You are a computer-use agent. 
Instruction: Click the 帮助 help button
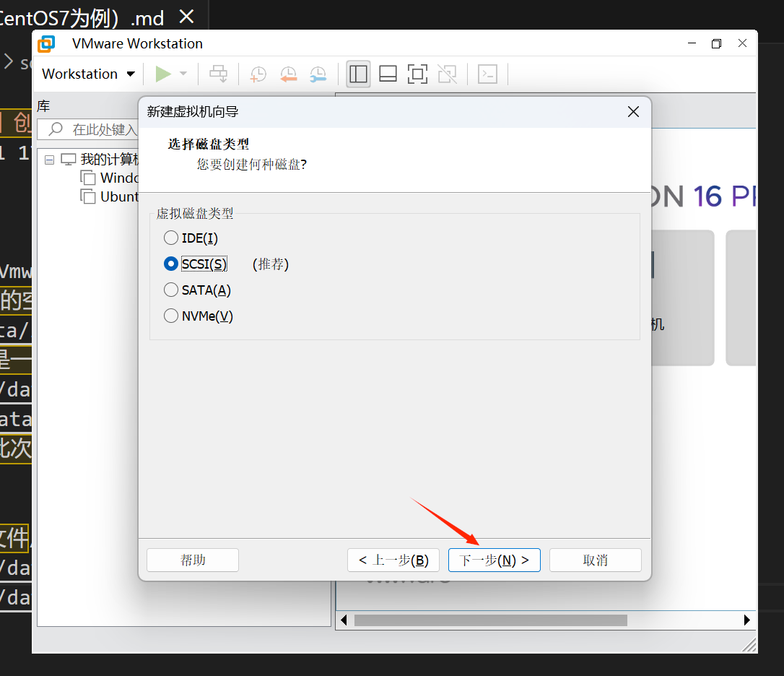click(193, 560)
